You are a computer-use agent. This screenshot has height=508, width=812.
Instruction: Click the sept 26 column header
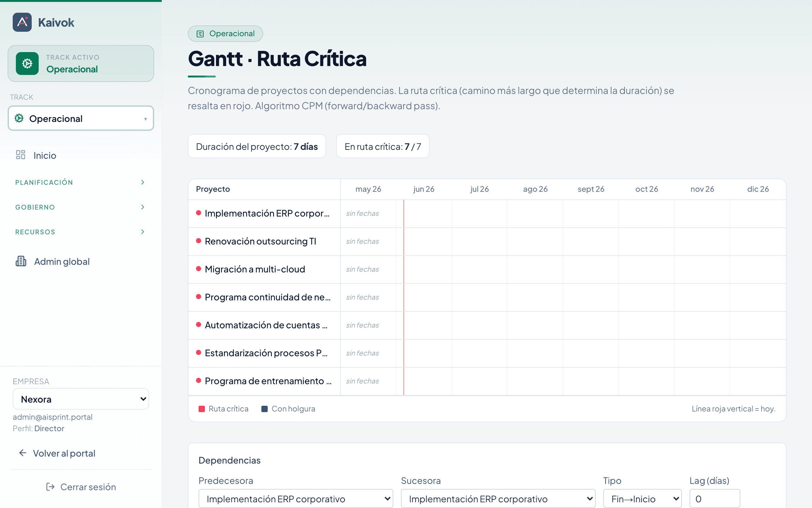[x=591, y=189]
